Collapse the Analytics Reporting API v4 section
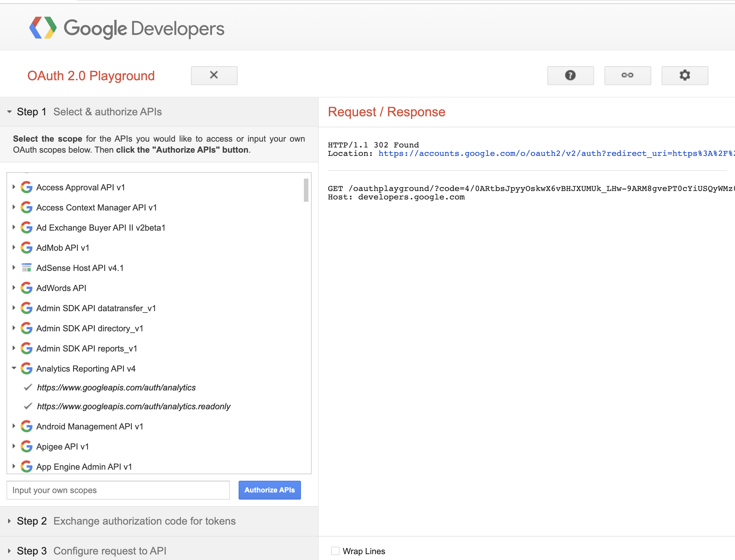Screen dimensions: 735x560 (14, 368)
